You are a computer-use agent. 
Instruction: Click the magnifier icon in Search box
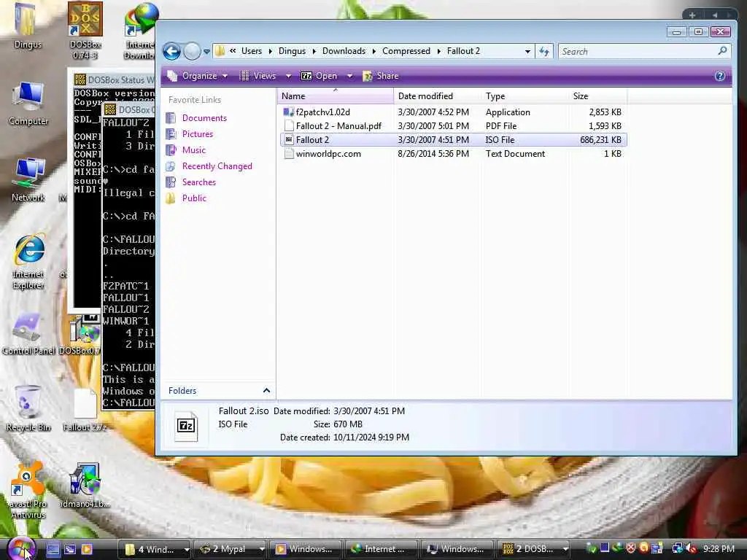pyautogui.click(x=722, y=50)
